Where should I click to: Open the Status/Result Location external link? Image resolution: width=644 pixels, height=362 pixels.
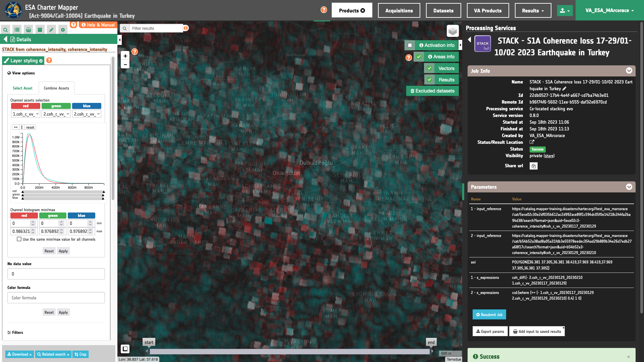point(532,142)
